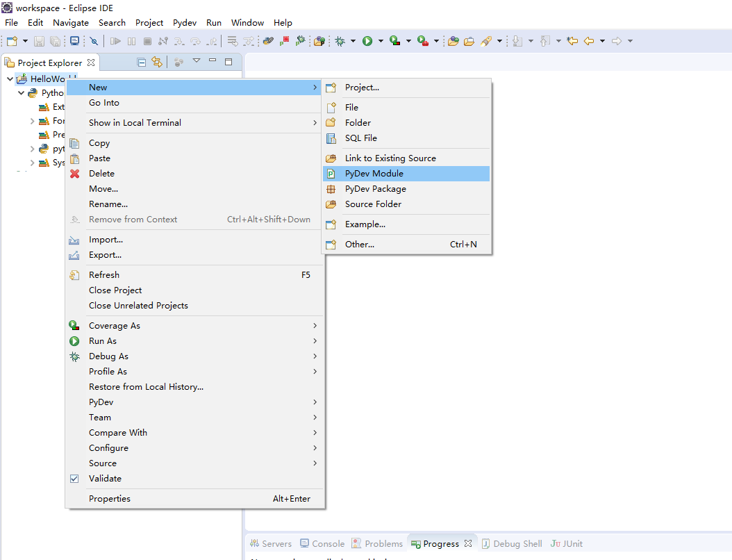Click the Debug bug icon in toolbar
The height and width of the screenshot is (560, 732).
point(340,41)
